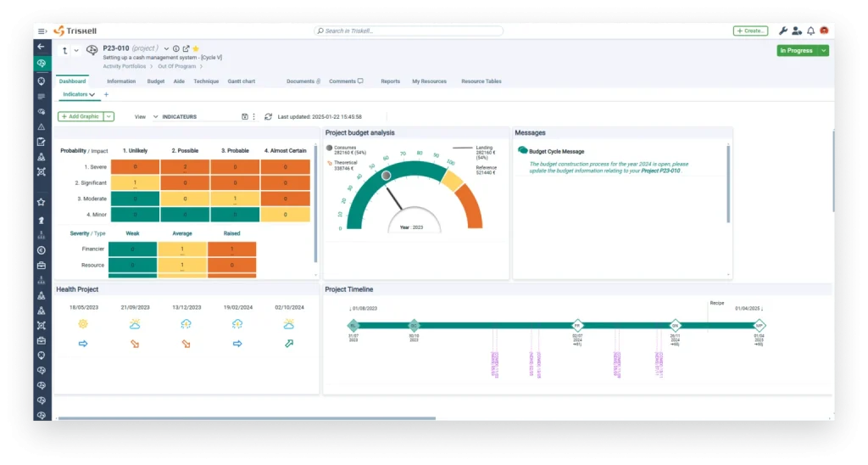Click the save view icon next to INDICATEURS
The height and width of the screenshot is (465, 868).
click(245, 116)
